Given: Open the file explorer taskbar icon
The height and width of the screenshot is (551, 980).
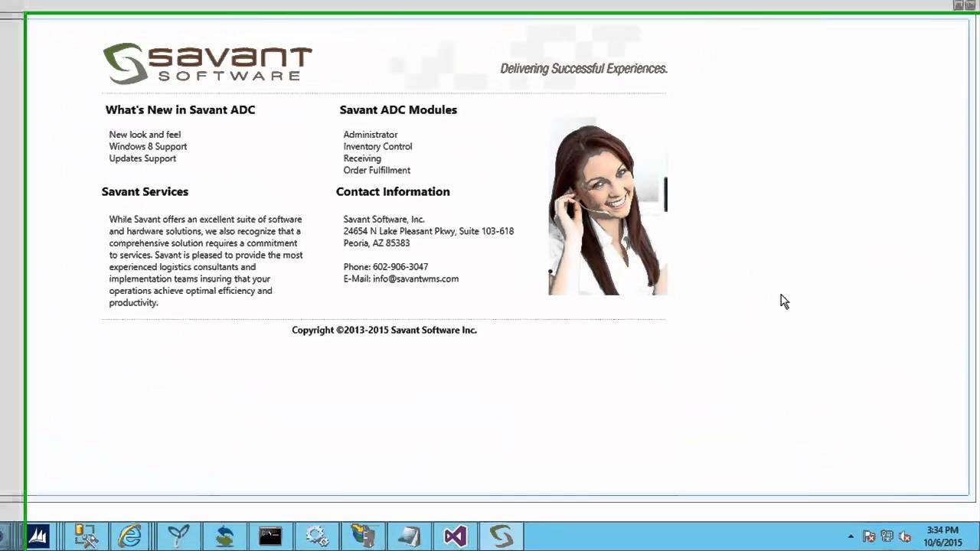Looking at the screenshot, I should click(363, 536).
